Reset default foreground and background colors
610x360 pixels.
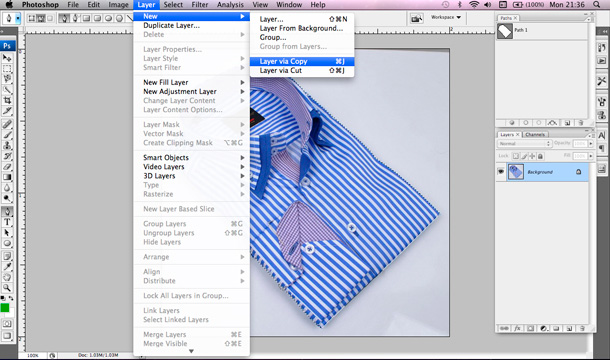[x=3, y=299]
